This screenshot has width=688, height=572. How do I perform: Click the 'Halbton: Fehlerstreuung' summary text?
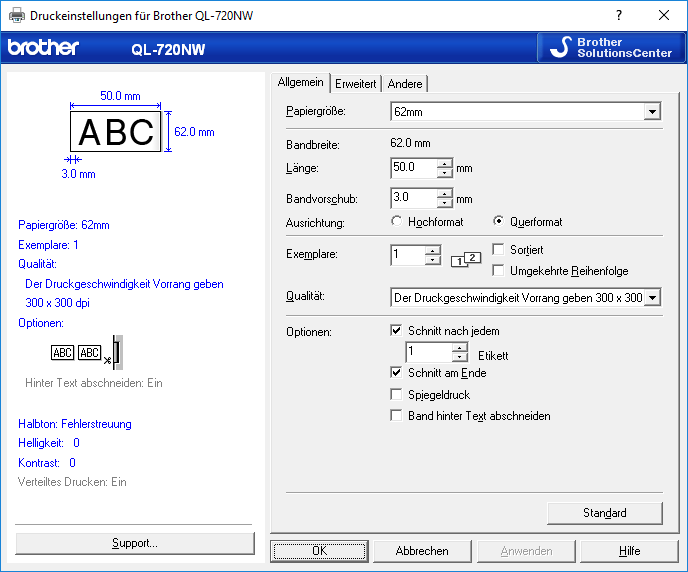click(75, 424)
